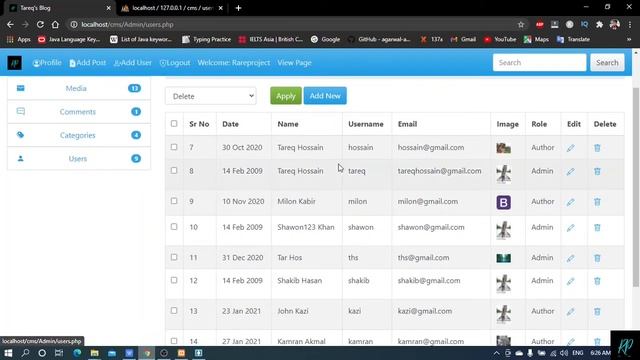Click the edit pencil for Tareq Hossain row 7
This screenshot has width=640, height=360.
click(571, 148)
